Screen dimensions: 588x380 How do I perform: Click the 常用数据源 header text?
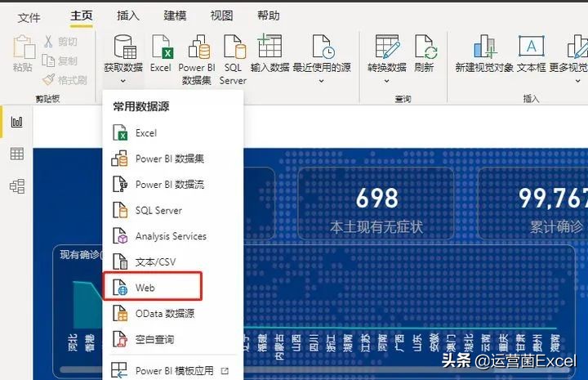[141, 106]
